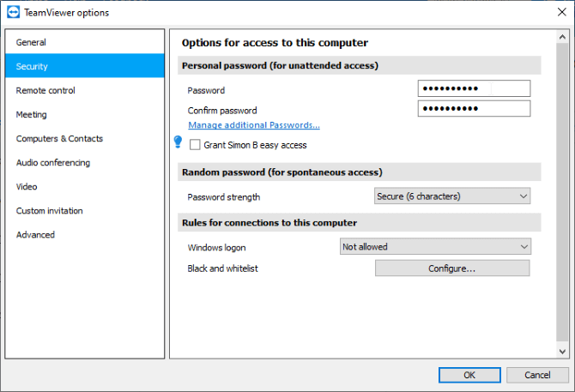Go to Computers & Contacts settings
The height and width of the screenshot is (392, 575).
[x=85, y=138]
